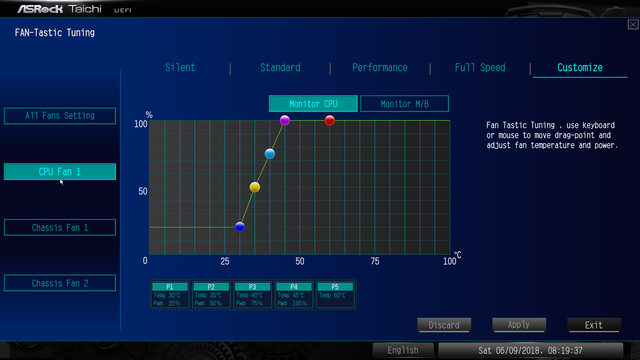Choose the Performance fan profile tab
640x360 pixels.
(x=380, y=68)
